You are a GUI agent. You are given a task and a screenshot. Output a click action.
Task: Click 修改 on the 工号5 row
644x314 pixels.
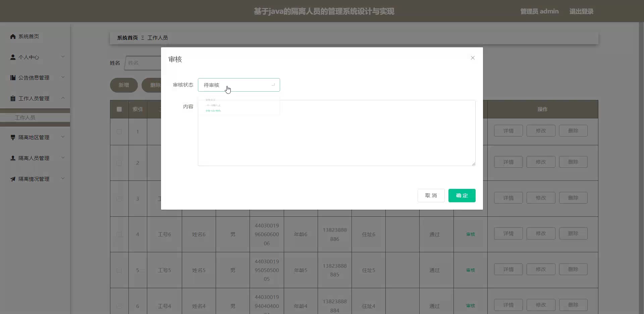click(x=541, y=269)
